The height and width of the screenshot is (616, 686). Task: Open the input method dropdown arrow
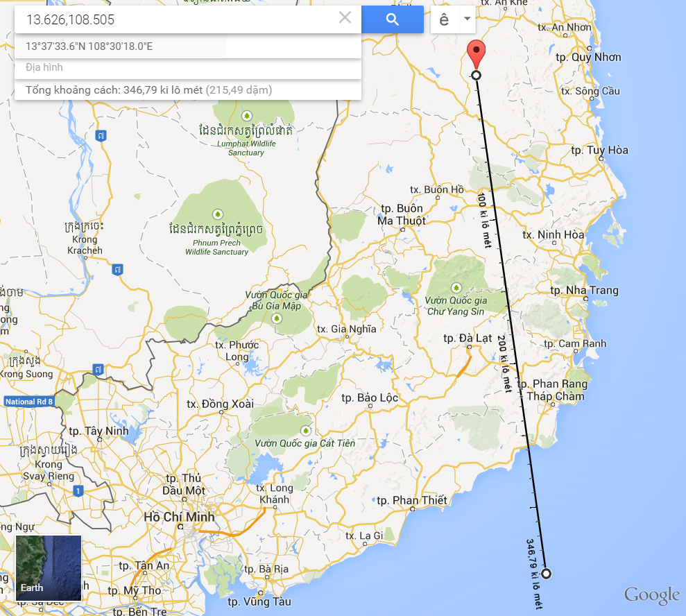[468, 19]
